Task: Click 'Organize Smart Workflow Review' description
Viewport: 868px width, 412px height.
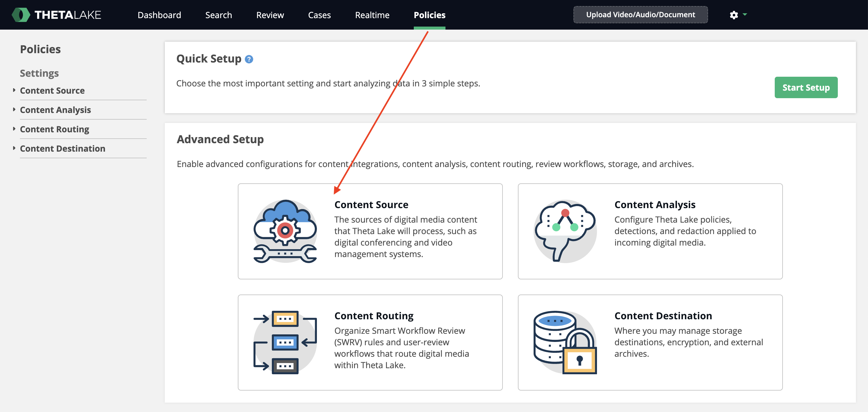Action: tap(401, 348)
